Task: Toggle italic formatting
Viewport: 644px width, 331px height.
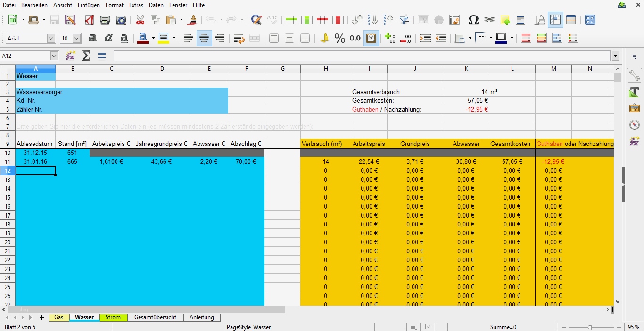Action: pyautogui.click(x=108, y=38)
